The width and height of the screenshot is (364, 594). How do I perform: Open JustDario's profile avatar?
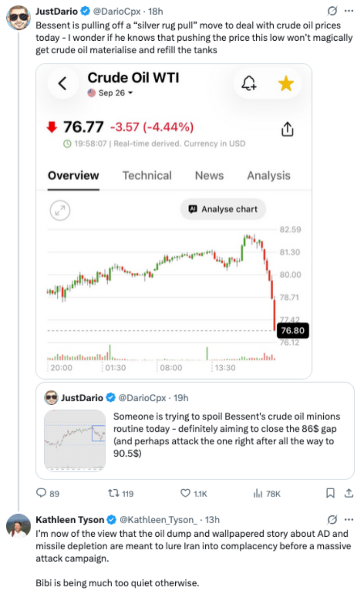coord(18,17)
